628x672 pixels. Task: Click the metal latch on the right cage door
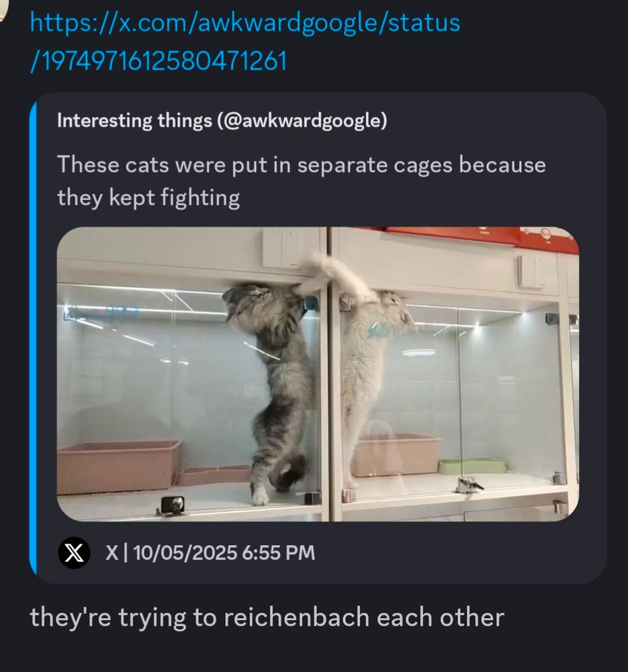coord(469,485)
